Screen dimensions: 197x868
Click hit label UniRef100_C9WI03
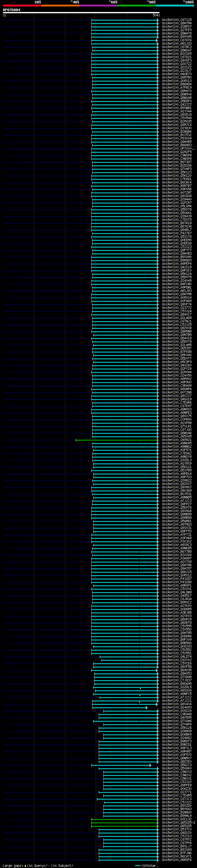click(x=177, y=772)
